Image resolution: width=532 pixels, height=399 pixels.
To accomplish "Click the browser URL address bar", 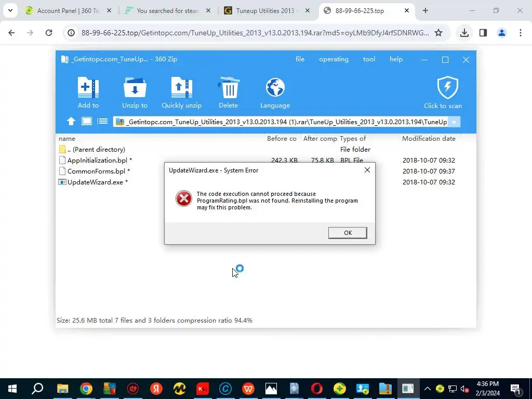I will coord(255,33).
